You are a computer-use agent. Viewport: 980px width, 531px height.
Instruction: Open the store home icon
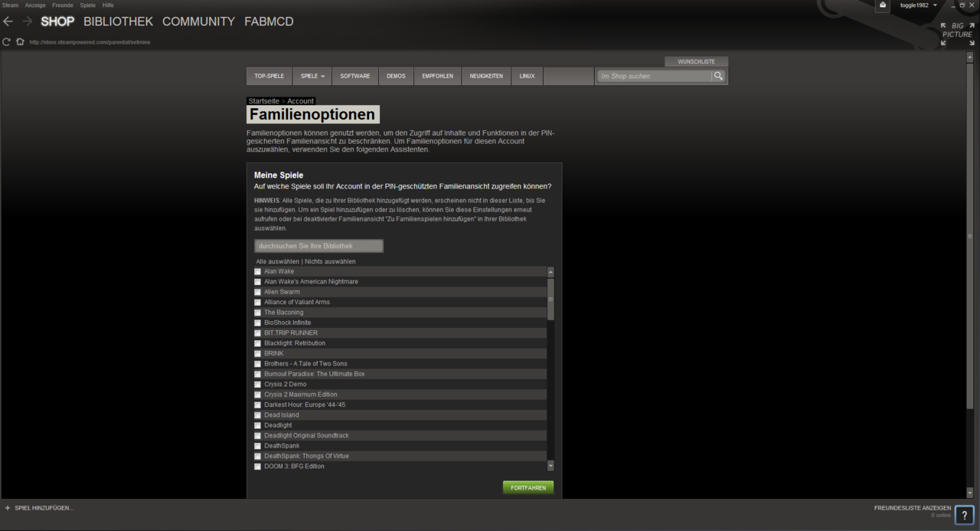point(21,42)
